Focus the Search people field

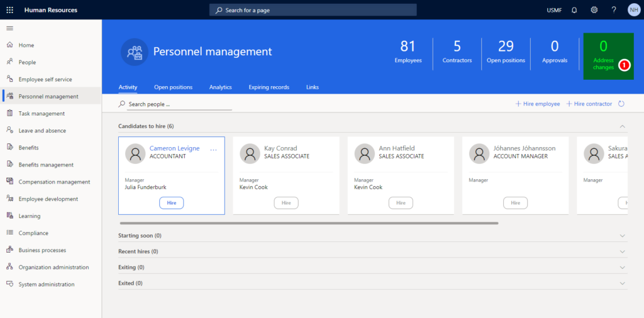tap(179, 104)
